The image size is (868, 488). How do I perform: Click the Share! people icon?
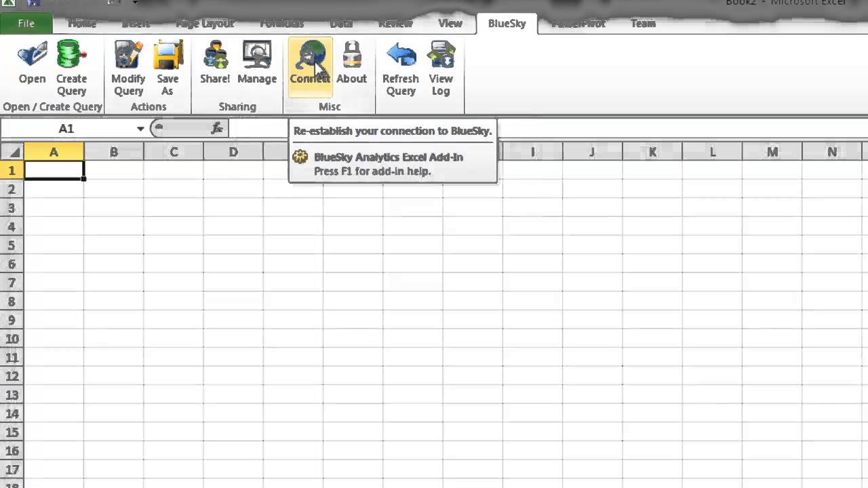pos(215,55)
